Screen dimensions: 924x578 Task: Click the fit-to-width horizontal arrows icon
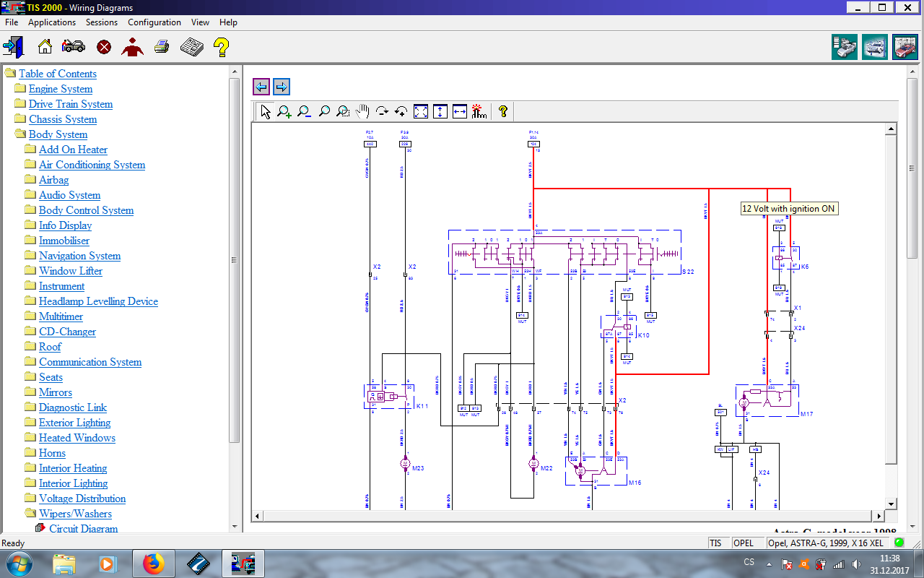460,111
